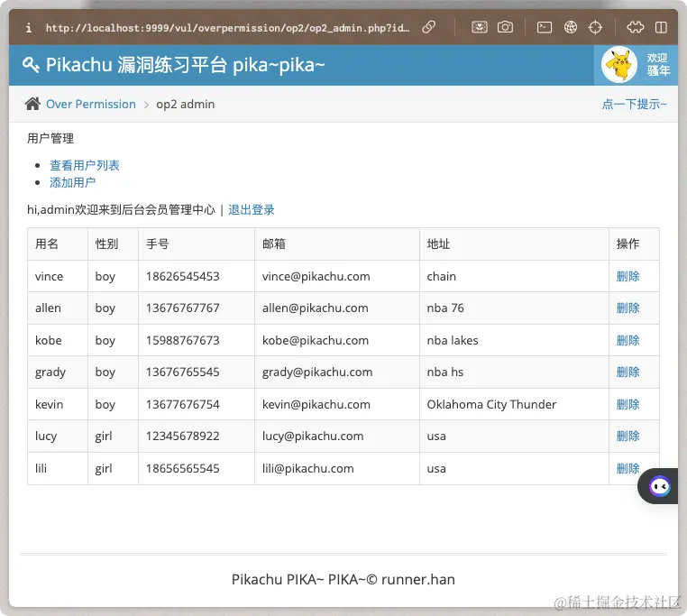687x616 pixels.
Task: Click the home icon in breadcrumb
Action: tap(32, 104)
